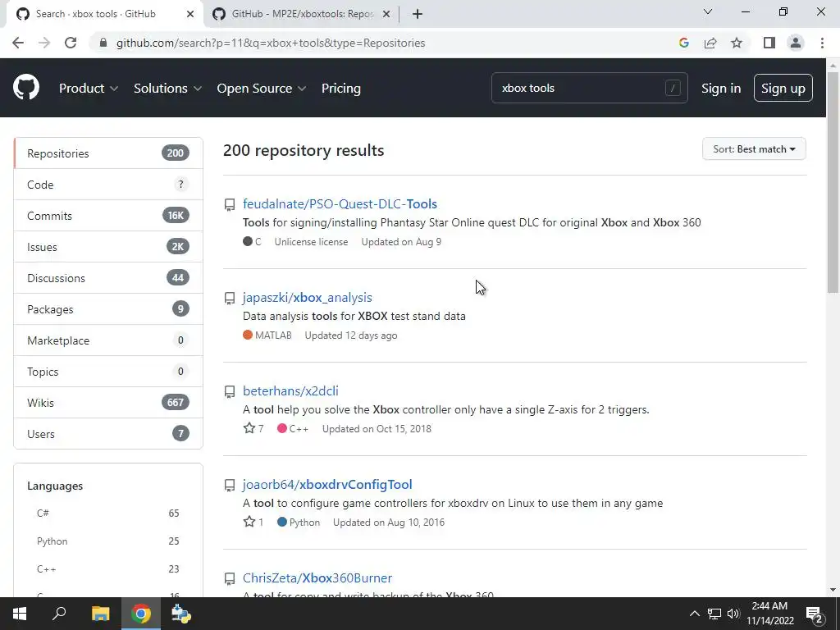Bookmark this page with the star icon
This screenshot has height=630, width=840.
coord(737,43)
